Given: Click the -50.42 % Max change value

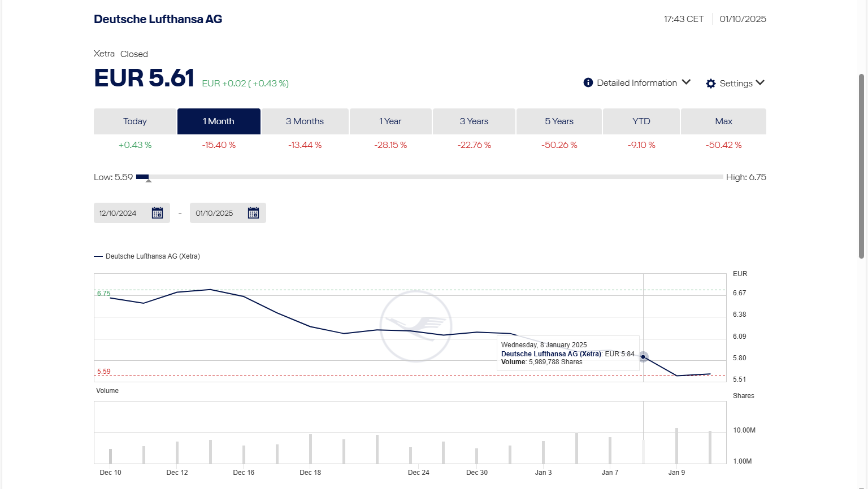Looking at the screenshot, I should point(723,145).
